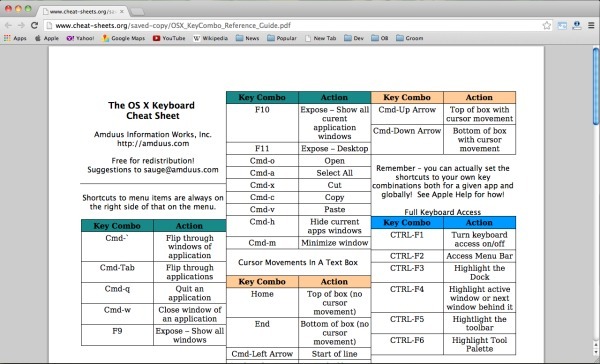Open the Google Maps bookmark
600x364 pixels.
pos(123,38)
